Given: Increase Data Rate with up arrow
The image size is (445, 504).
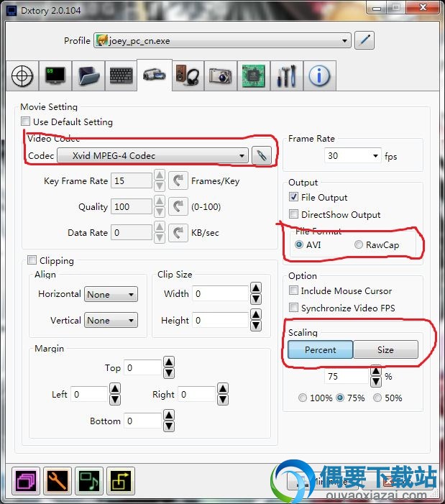Looking at the screenshot, I should pyautogui.click(x=160, y=226).
